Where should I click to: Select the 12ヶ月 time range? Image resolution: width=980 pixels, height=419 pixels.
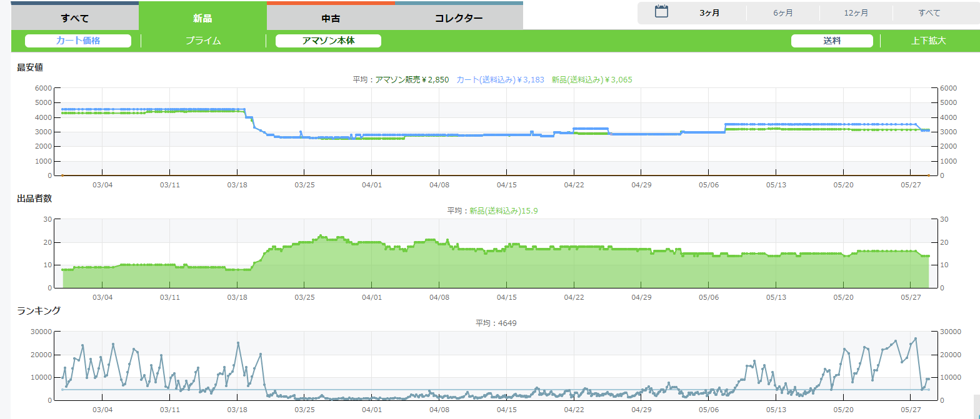point(856,12)
